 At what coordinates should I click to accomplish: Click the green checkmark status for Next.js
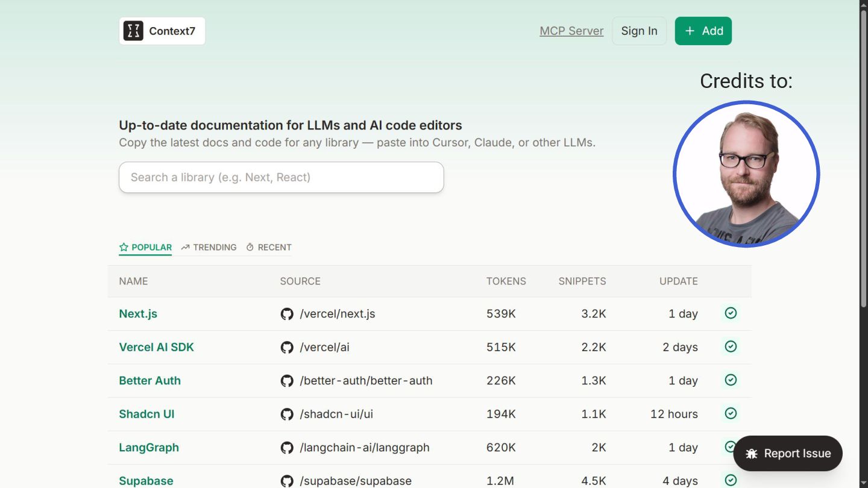[x=731, y=313]
